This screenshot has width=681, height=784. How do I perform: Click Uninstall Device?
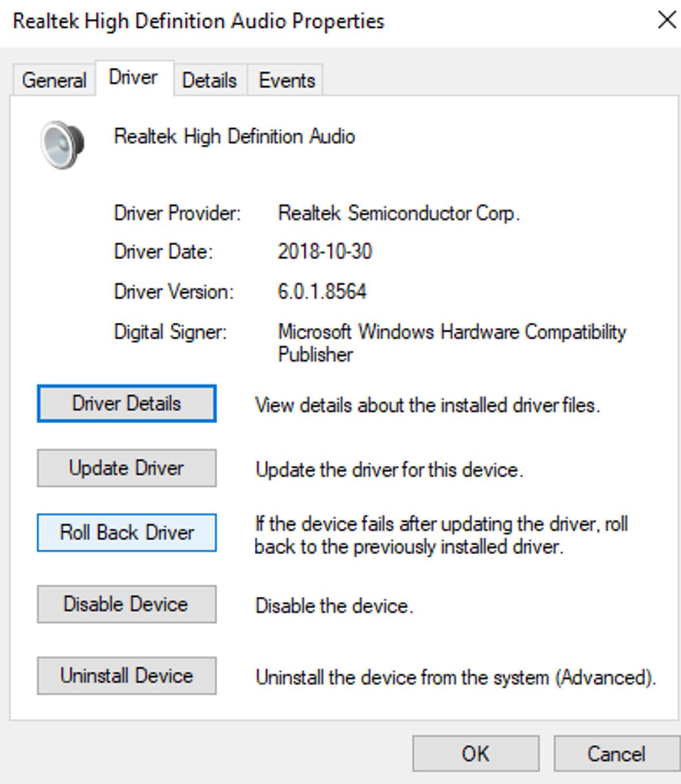point(126,676)
